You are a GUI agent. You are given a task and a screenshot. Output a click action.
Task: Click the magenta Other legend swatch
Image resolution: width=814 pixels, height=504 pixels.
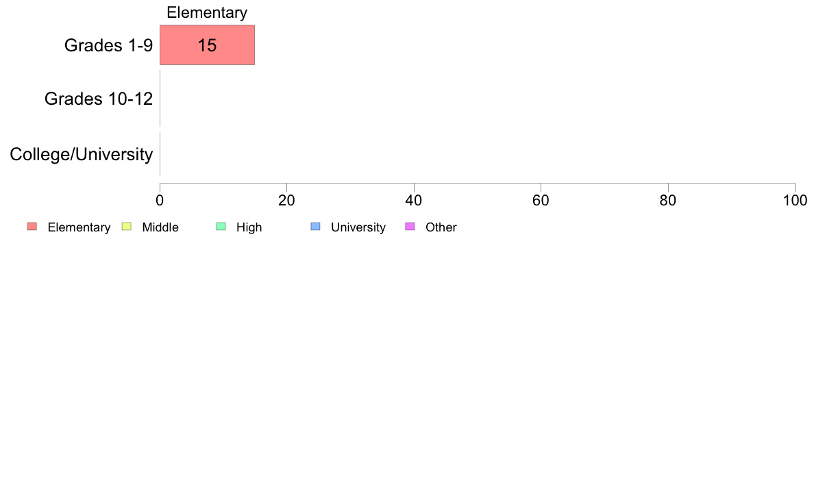click(x=410, y=226)
